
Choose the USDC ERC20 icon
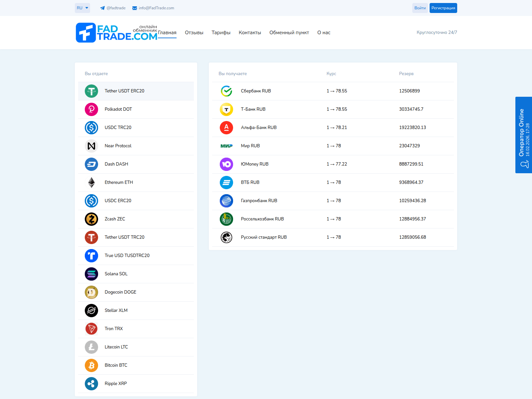click(91, 201)
